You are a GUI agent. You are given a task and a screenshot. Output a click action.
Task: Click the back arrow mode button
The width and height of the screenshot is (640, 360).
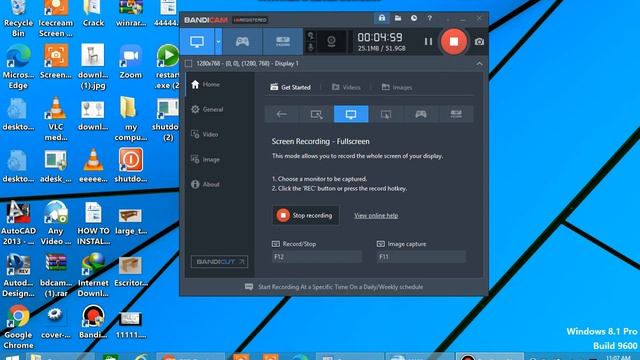pyautogui.click(x=281, y=114)
